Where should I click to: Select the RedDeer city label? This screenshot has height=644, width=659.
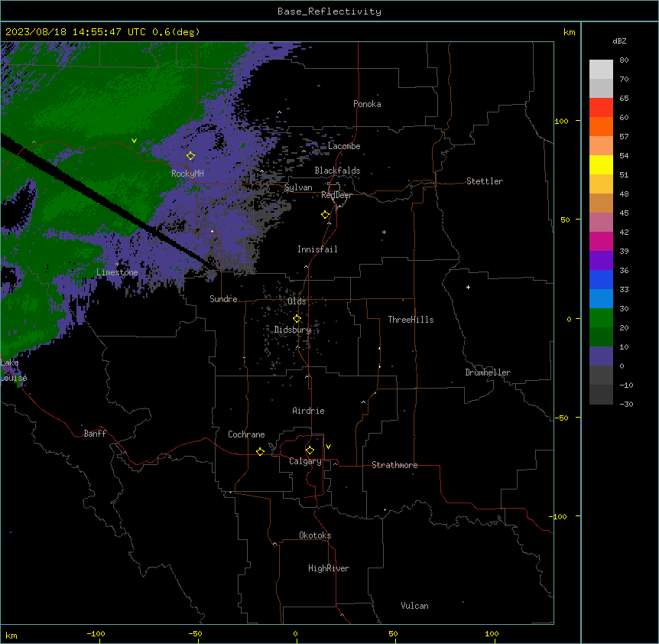[x=336, y=195]
